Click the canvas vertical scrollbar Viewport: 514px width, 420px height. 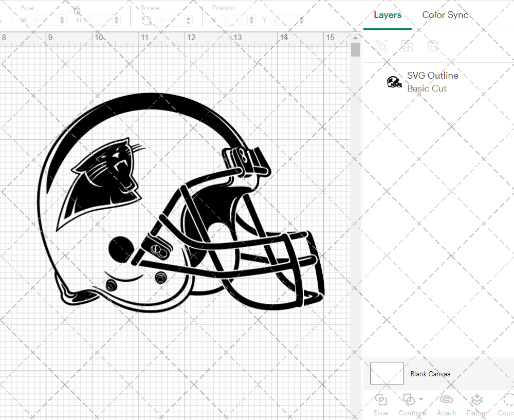tap(355, 49)
